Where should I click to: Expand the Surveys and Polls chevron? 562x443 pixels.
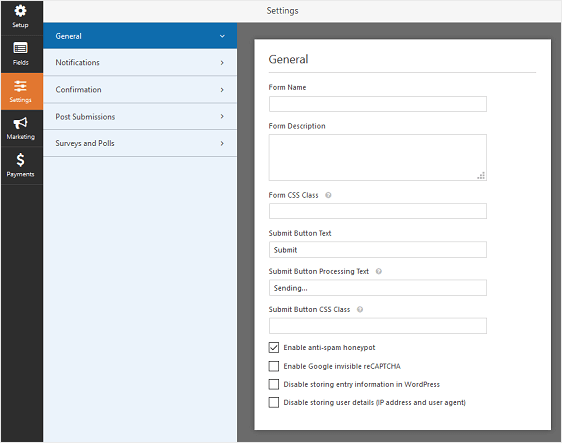point(222,143)
